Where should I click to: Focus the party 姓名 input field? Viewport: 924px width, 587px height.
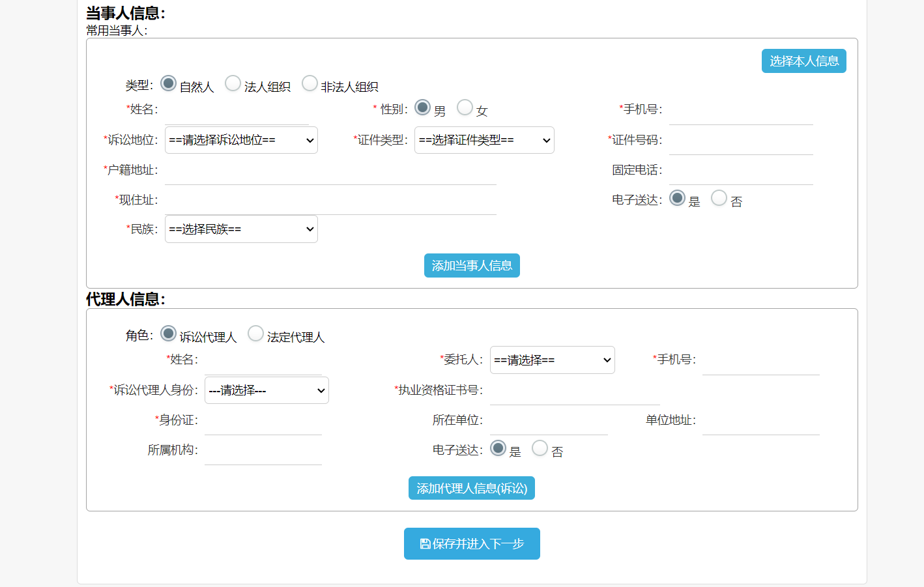[x=237, y=111]
